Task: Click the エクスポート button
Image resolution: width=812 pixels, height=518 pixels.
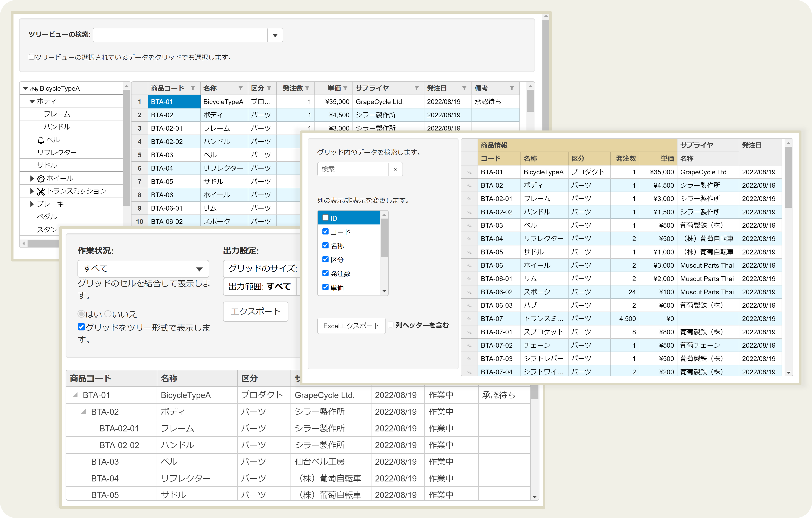Action: point(256,312)
